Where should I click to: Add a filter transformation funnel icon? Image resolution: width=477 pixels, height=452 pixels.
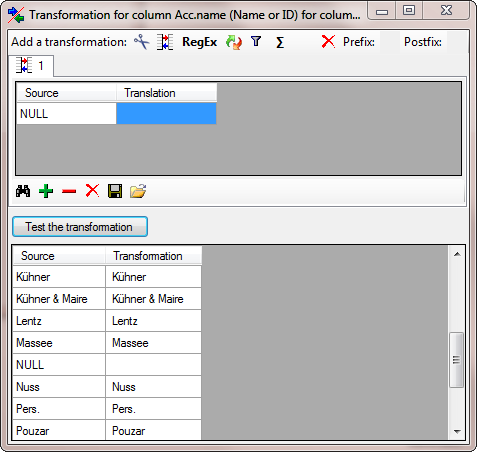click(256, 42)
